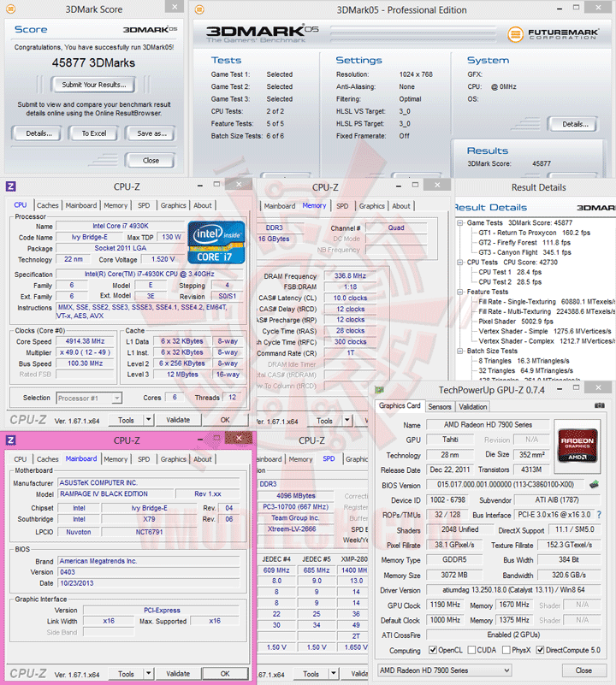
Task: Click the Core Speed 4914.38 MHz value
Action: [x=86, y=341]
